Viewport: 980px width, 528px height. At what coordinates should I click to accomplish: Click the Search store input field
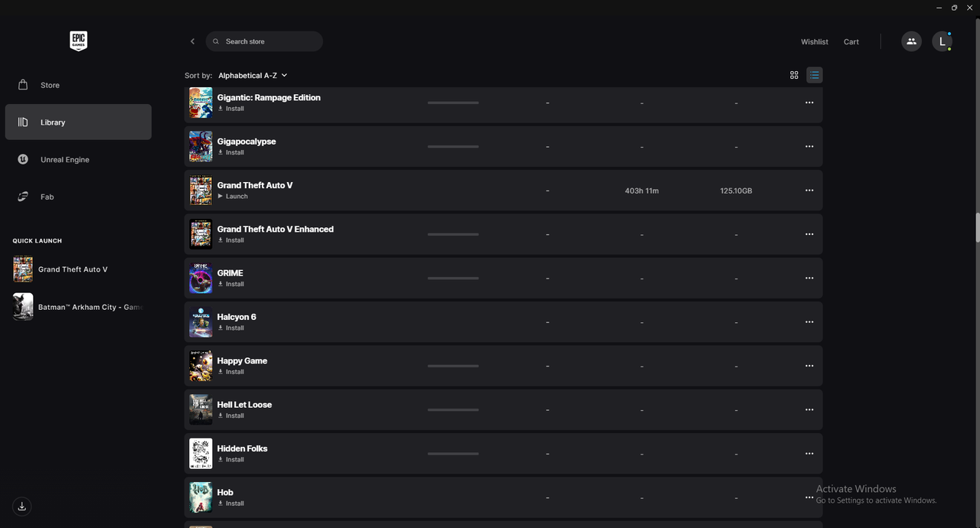[264, 41]
